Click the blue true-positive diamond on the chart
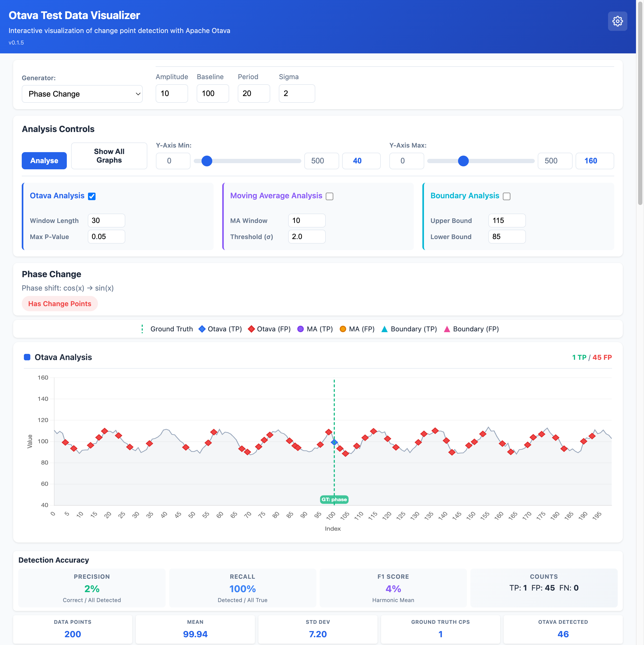Screen dimensions: 644x645 click(334, 442)
